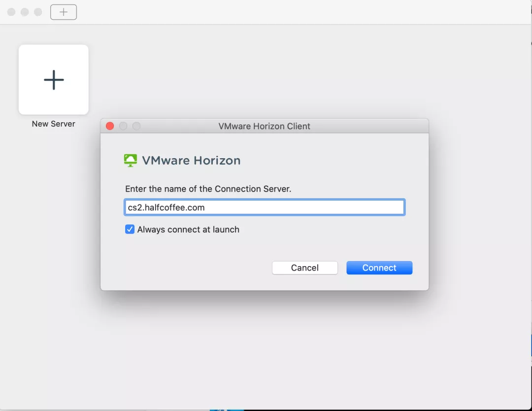The width and height of the screenshot is (532, 411).
Task: Click the VMware Horizon logo icon
Action: 130,161
